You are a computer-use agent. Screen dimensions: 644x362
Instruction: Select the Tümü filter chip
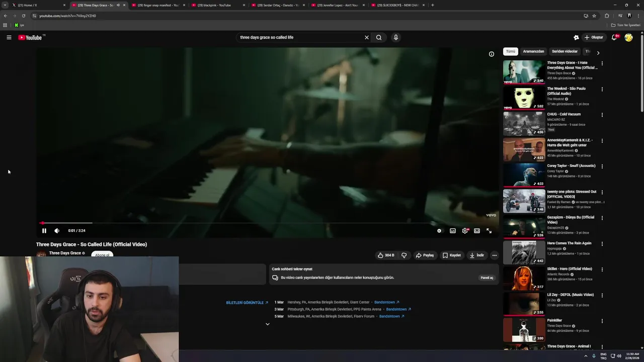click(x=511, y=51)
